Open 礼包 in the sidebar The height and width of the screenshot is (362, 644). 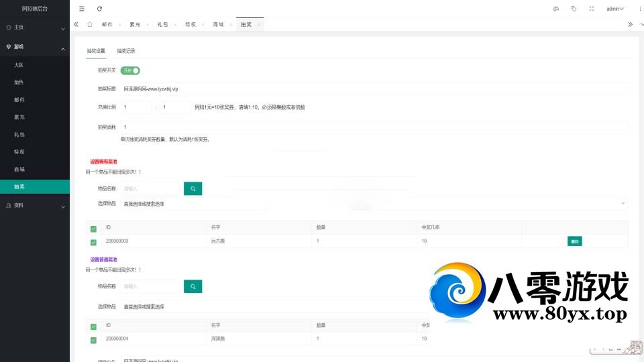click(x=35, y=134)
